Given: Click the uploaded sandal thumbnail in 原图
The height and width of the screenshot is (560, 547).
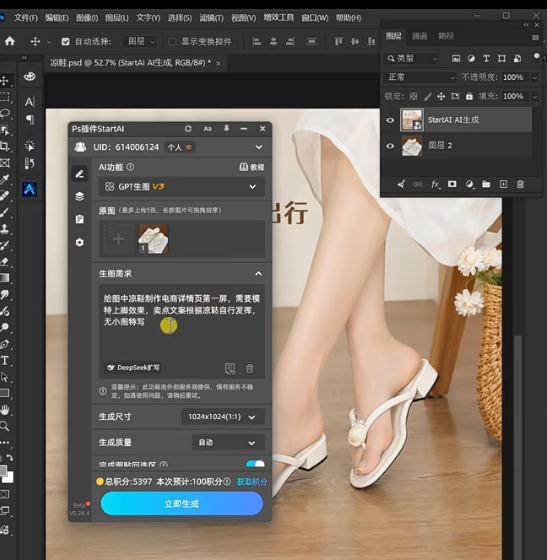Looking at the screenshot, I should pos(153,239).
